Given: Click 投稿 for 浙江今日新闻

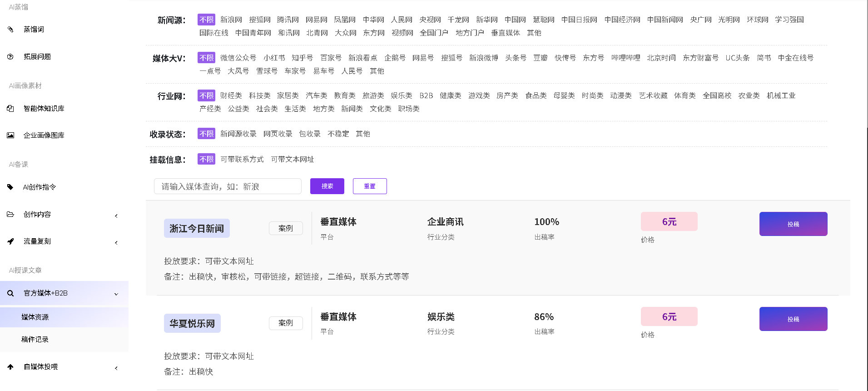Looking at the screenshot, I should point(793,224).
